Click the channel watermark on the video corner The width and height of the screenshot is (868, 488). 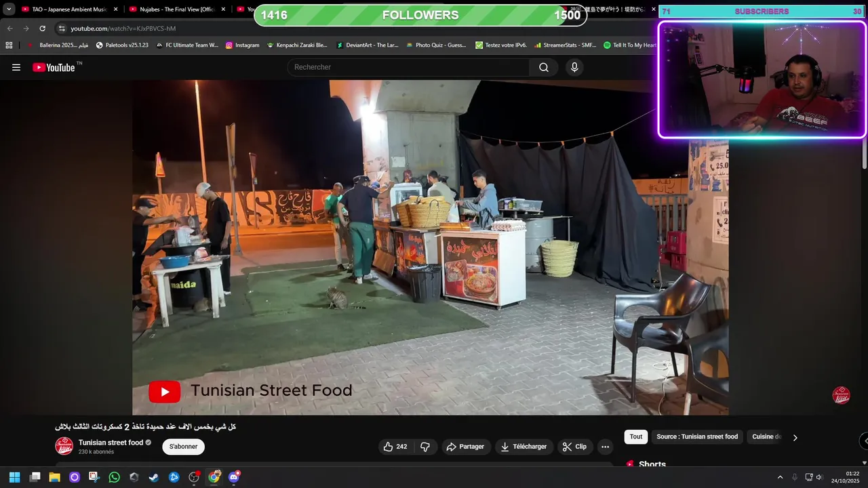(841, 396)
